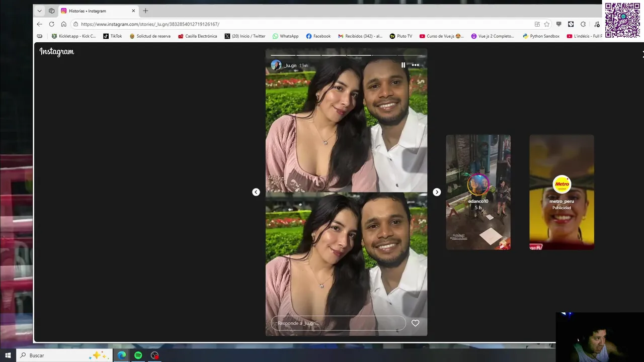Open the metro_peru sponsored story preview

pos(561,192)
